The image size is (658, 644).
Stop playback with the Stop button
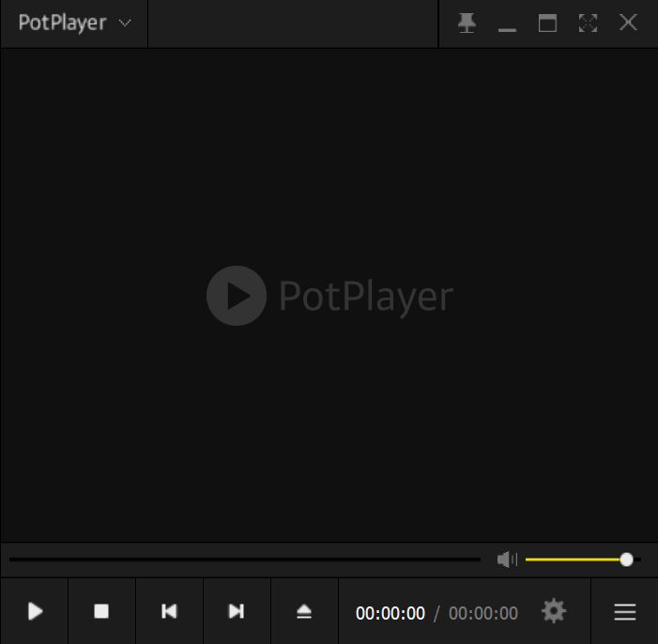[x=101, y=611]
